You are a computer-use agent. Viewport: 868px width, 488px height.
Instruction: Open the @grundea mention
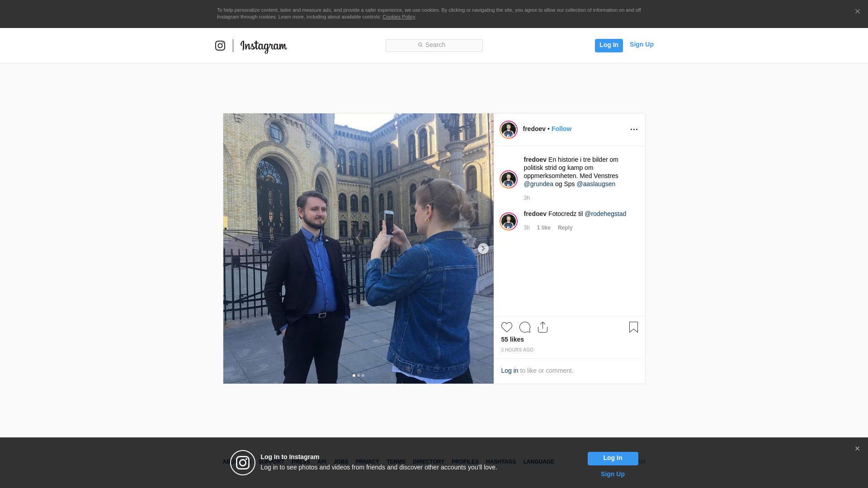coord(538,184)
